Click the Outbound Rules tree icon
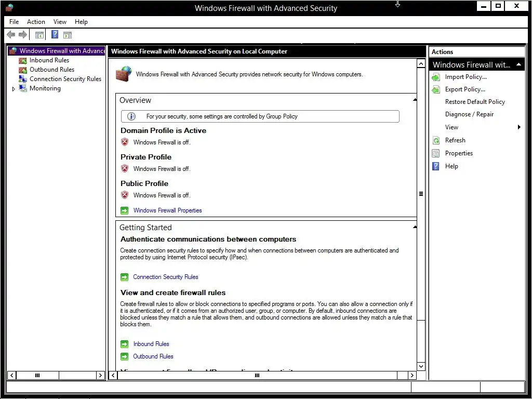The height and width of the screenshot is (399, 532). (x=23, y=70)
